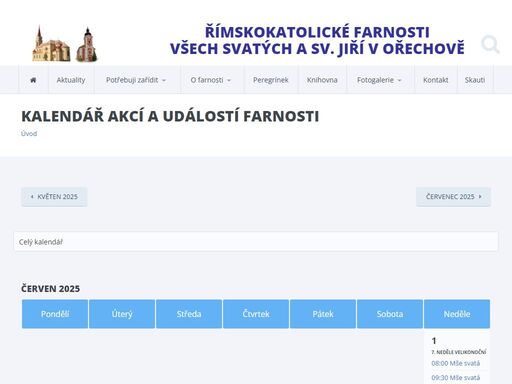The image size is (512, 384).
Task: Follow the Úvod breadcrumb link
Action: tap(29, 134)
